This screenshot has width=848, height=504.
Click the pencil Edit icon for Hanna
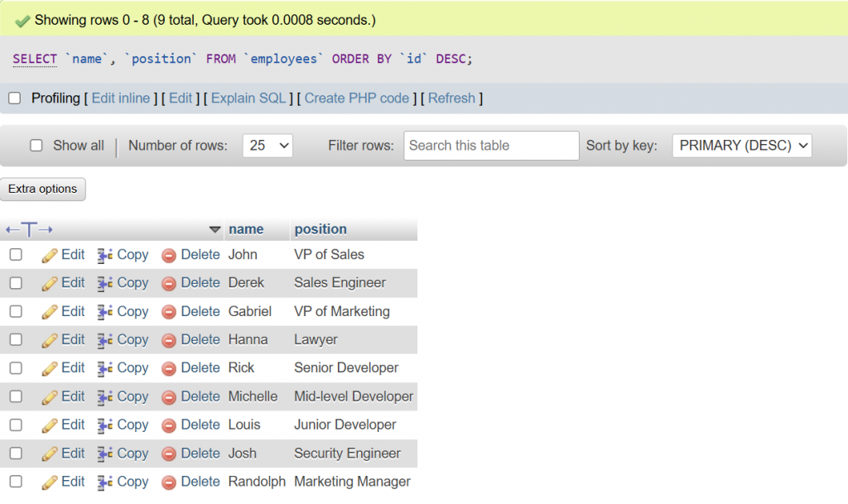[x=50, y=340]
